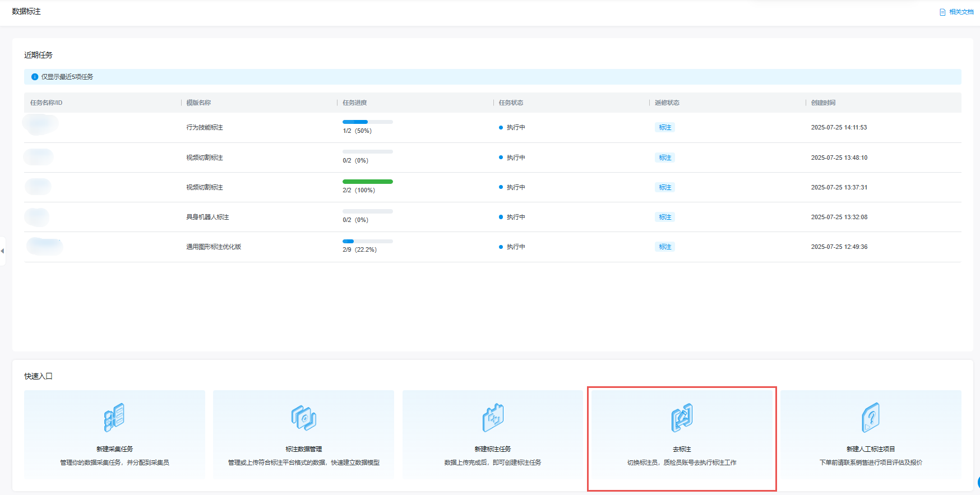Click the 新建采集任务 card icon
Image resolution: width=980 pixels, height=495 pixels.
[x=114, y=418]
